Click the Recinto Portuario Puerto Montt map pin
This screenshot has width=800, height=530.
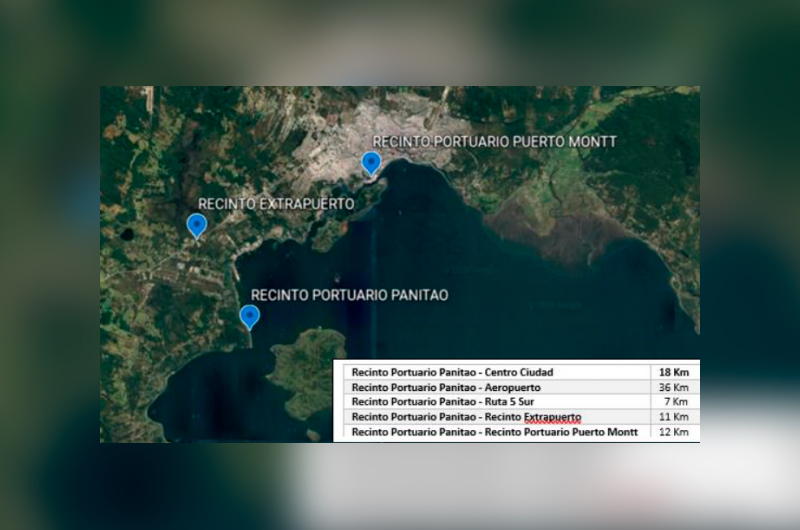point(372,163)
